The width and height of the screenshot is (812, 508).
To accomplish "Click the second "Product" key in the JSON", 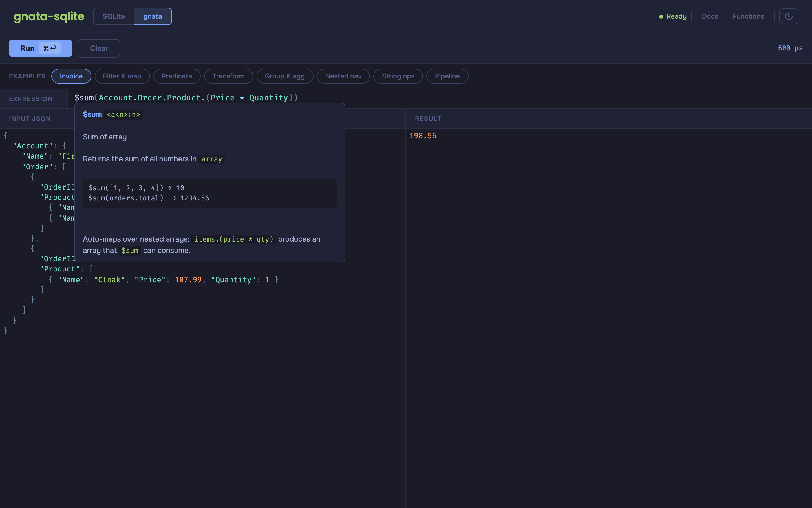I will point(60,269).
